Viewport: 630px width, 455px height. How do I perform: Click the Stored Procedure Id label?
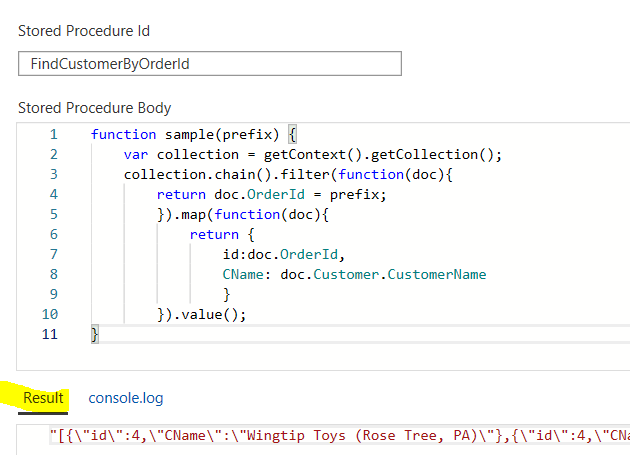point(84,31)
